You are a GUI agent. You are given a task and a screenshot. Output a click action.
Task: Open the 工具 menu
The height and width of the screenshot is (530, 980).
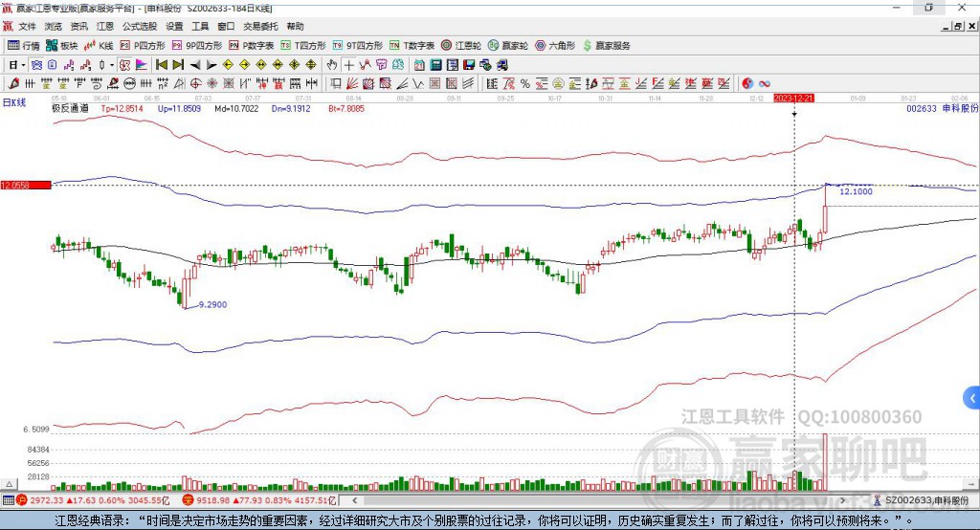coord(200,26)
